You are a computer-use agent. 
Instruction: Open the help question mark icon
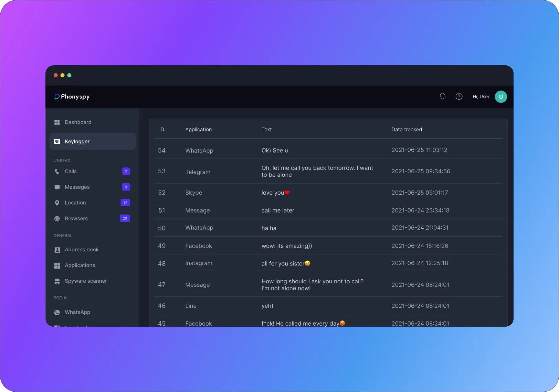(459, 97)
